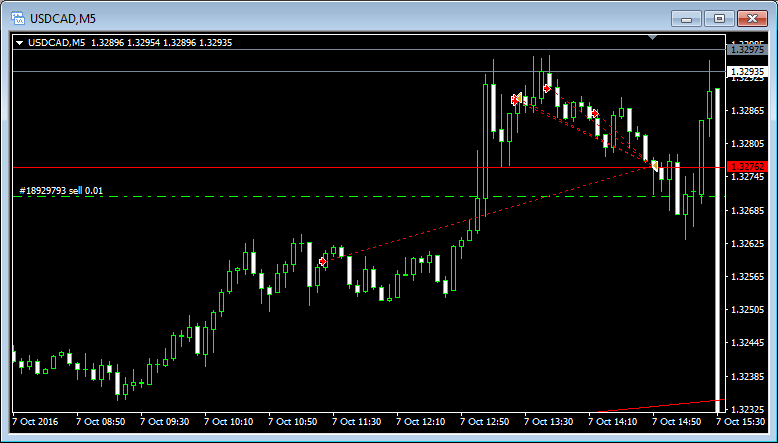Select the green dashed sell order line

(x=368, y=197)
